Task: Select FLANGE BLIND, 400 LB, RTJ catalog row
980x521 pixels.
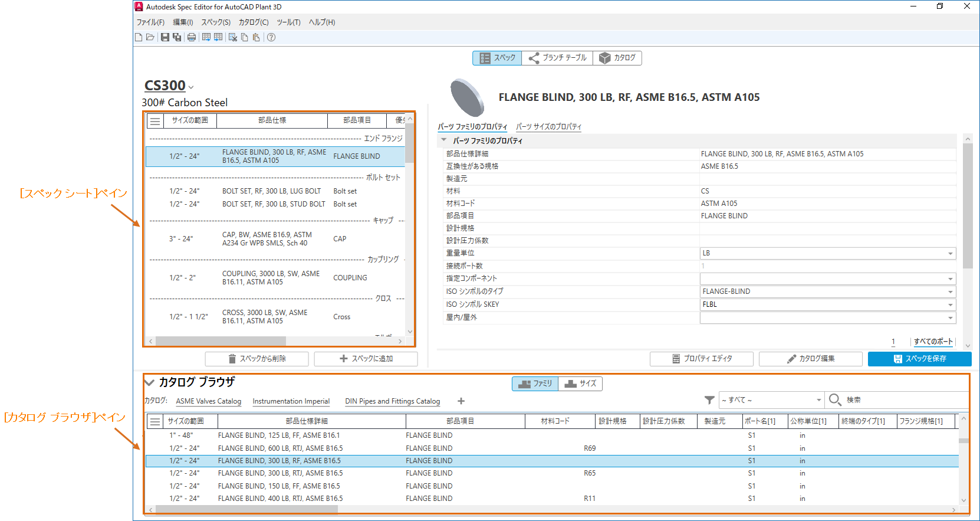Action: pos(552,499)
